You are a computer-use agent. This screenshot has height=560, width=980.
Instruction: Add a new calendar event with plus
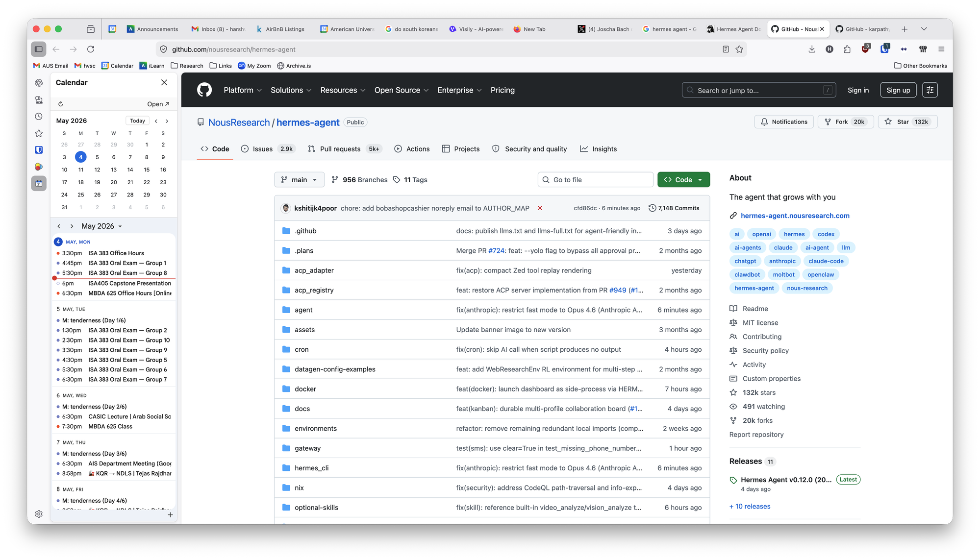click(170, 515)
